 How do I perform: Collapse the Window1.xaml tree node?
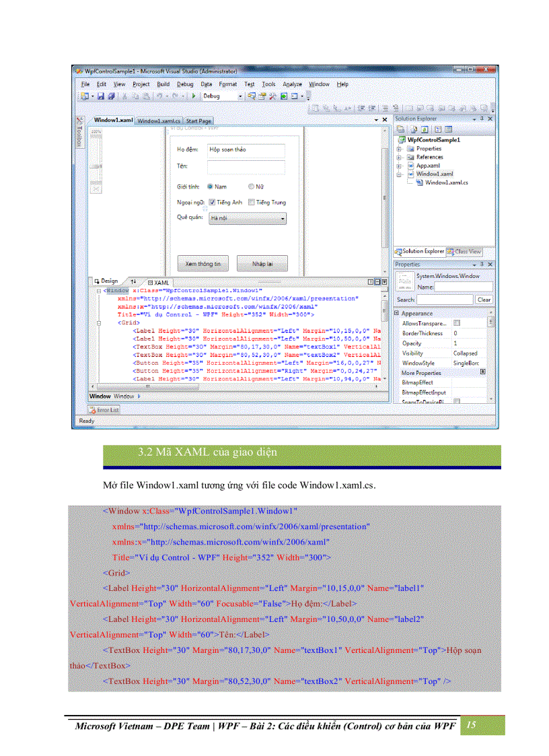tap(399, 174)
